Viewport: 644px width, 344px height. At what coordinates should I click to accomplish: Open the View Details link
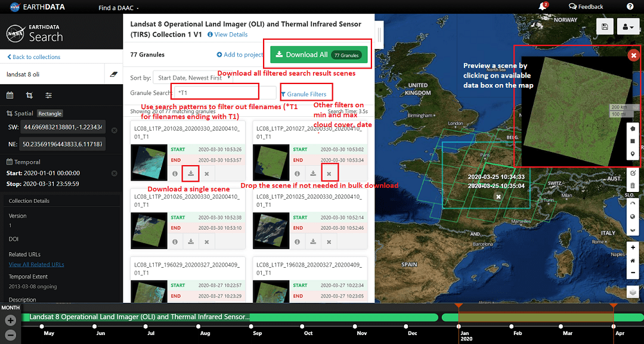pos(228,35)
